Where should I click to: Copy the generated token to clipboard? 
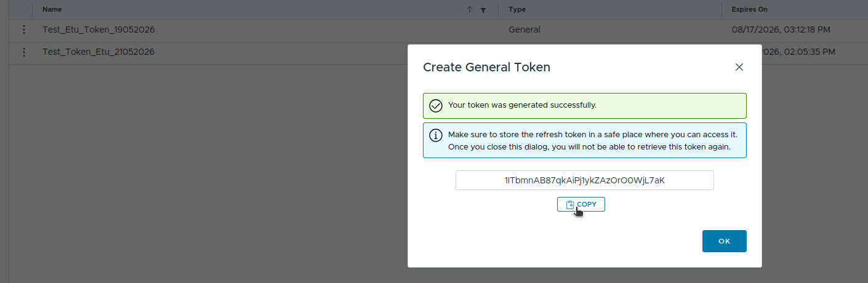tap(581, 204)
